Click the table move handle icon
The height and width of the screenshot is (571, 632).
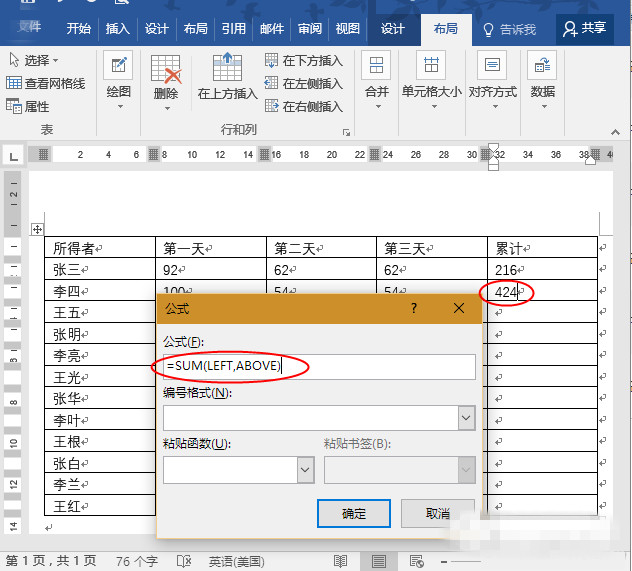(38, 229)
